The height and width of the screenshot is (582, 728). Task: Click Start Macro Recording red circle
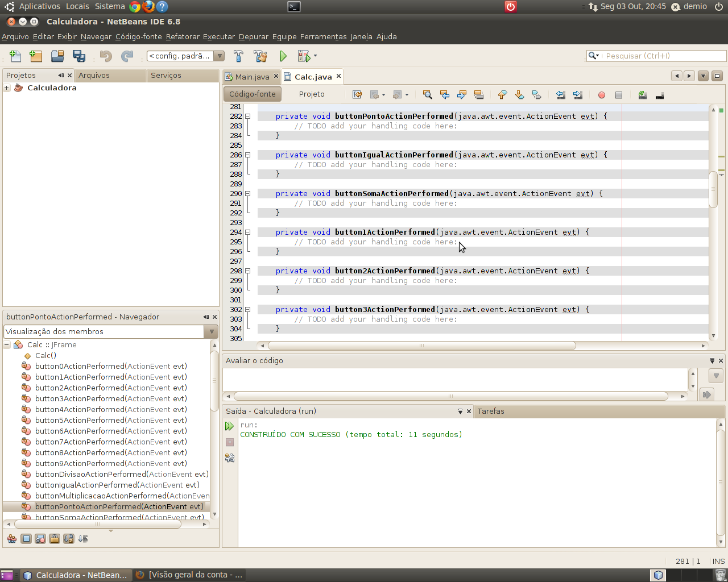602,95
